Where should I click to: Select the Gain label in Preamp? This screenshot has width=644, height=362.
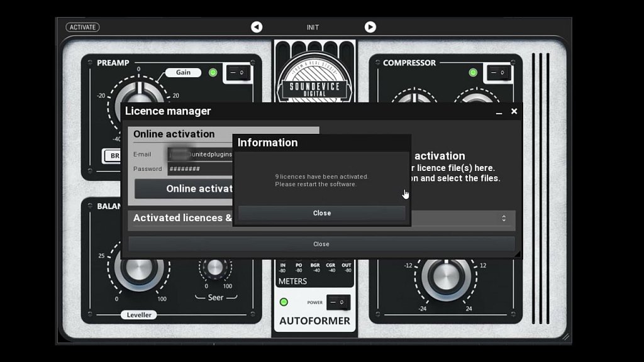tap(183, 72)
